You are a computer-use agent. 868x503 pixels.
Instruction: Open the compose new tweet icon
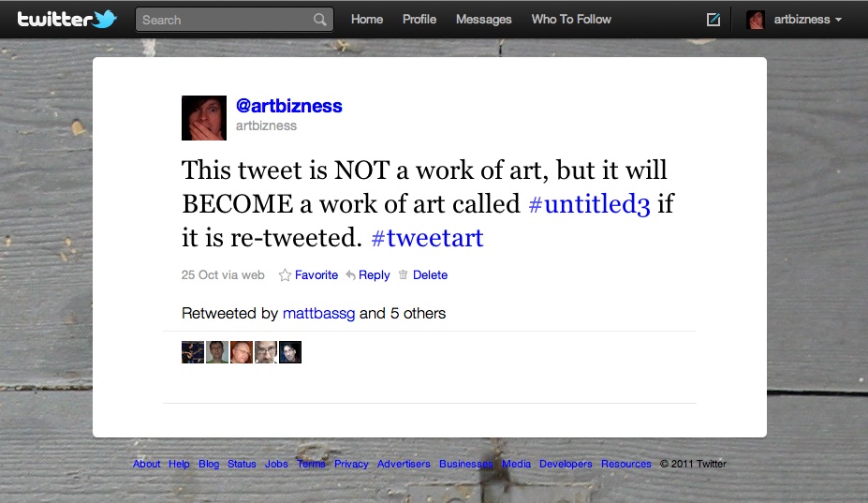pyautogui.click(x=714, y=20)
